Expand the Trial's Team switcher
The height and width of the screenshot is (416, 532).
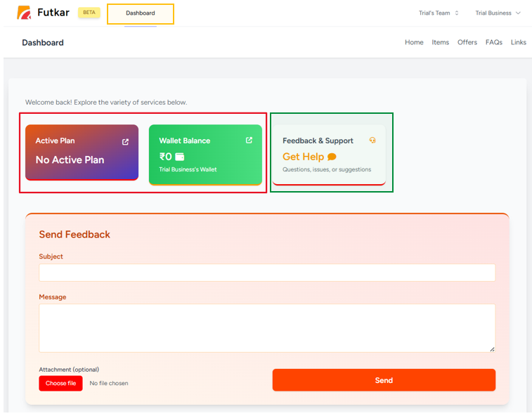(439, 13)
